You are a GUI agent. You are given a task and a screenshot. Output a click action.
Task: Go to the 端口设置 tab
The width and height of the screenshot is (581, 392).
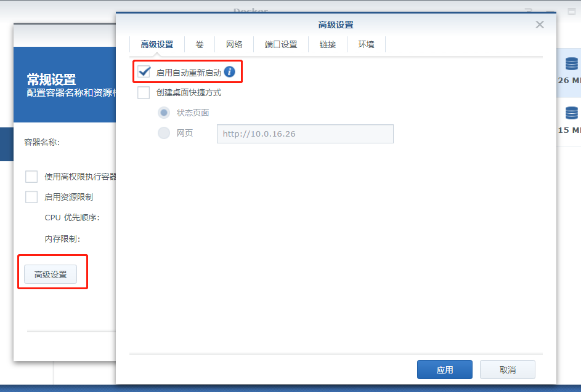[x=281, y=44]
